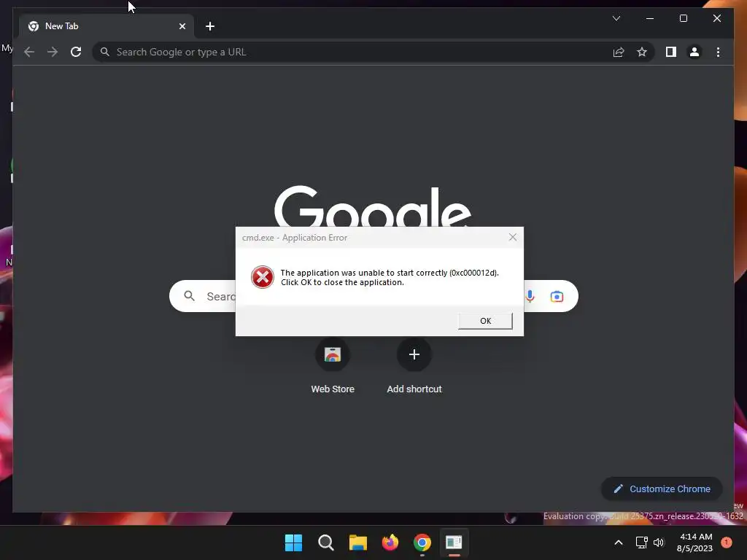Click the forward arrow in Chrome toolbar
The height and width of the screenshot is (560, 747).
click(x=53, y=52)
